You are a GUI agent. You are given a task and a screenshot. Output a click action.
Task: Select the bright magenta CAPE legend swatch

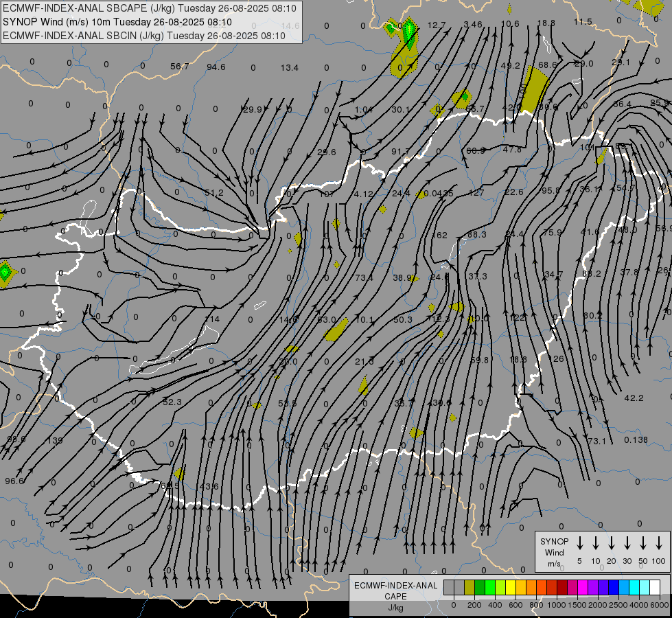(x=583, y=588)
